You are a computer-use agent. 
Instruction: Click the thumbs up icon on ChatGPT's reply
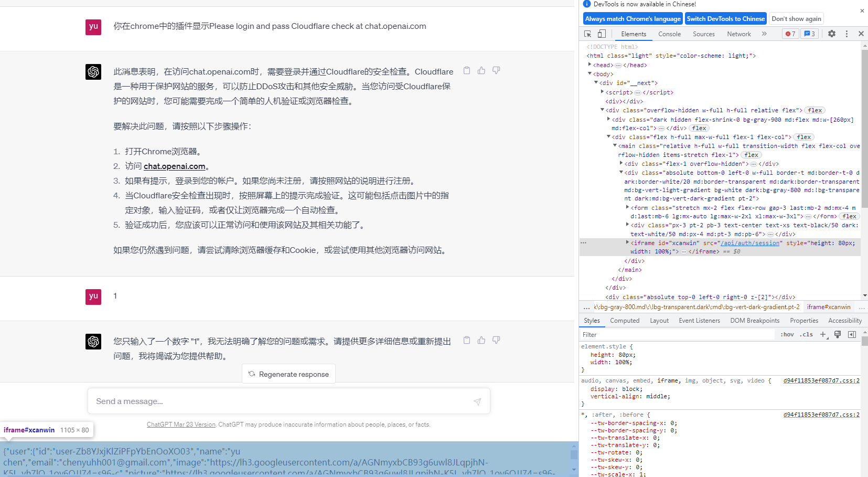click(x=481, y=70)
